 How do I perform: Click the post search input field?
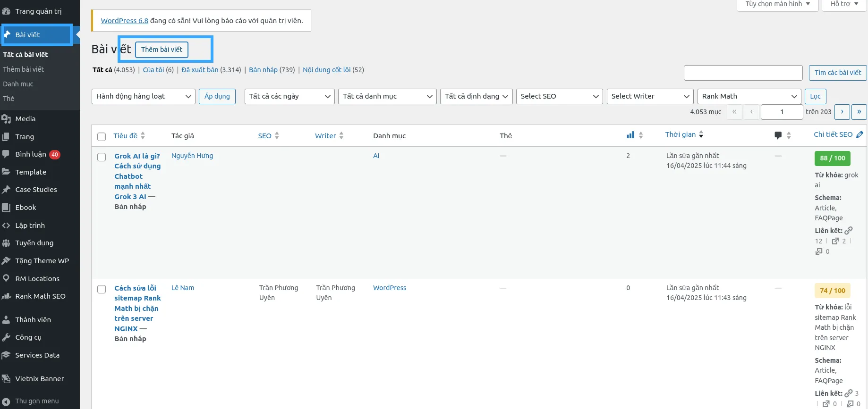[743, 73]
